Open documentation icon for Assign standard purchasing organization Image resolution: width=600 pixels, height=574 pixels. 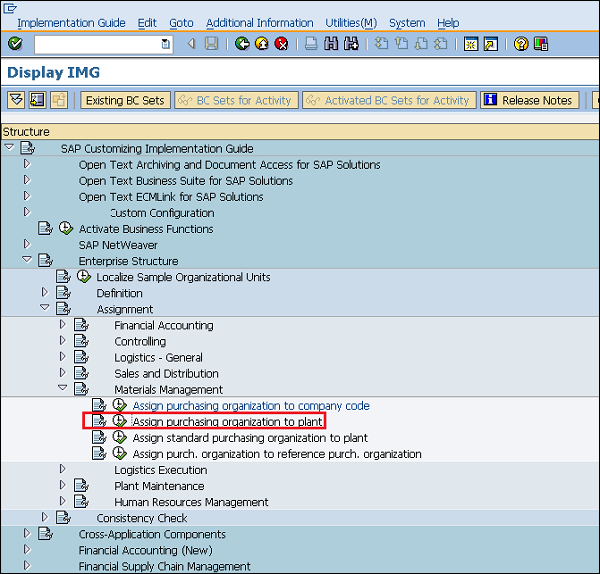click(x=99, y=438)
